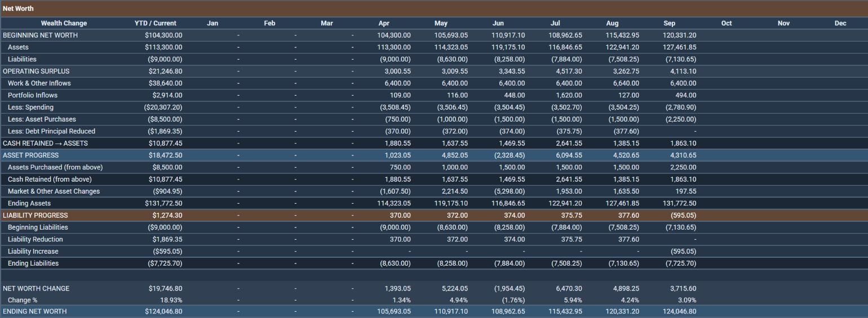This screenshot has width=868, height=318.
Task: Click the Jul column header
Action: point(555,23)
